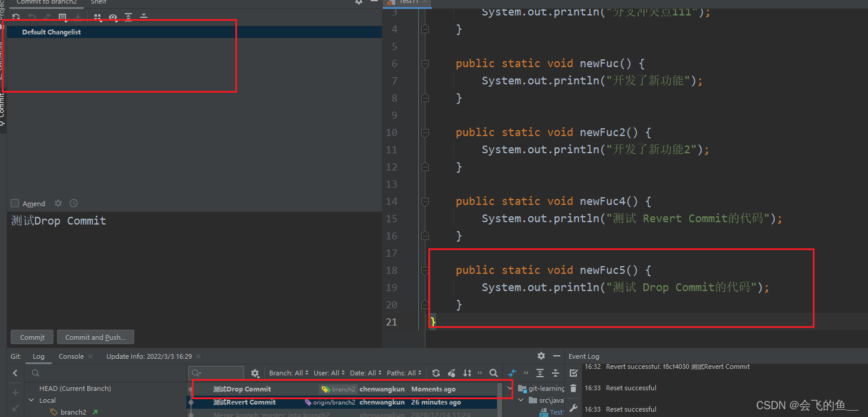Screen dimensions: 868x417
Task: Click the blue diff arrows icon in details pane
Action: click(x=512, y=373)
